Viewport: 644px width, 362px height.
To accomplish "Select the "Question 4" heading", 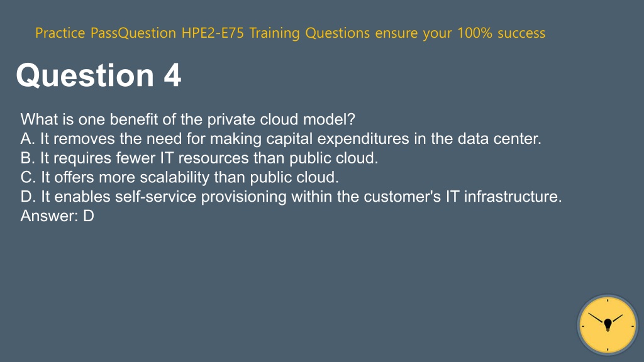I will [x=99, y=75].
